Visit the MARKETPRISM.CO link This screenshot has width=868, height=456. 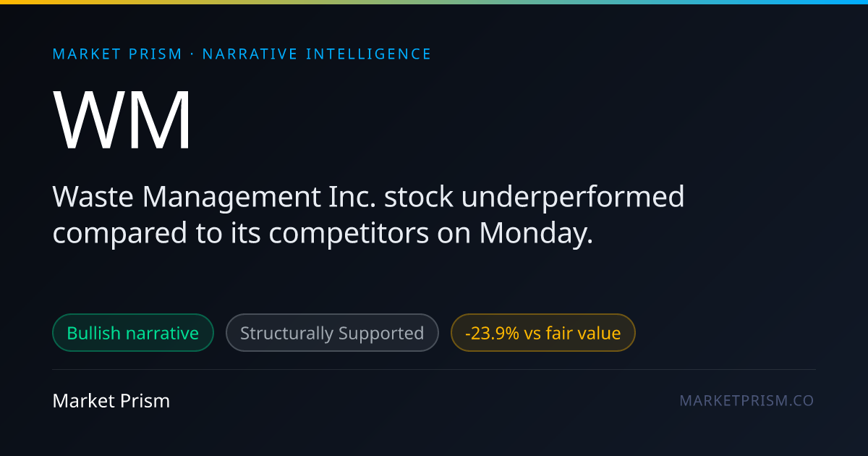tap(746, 400)
